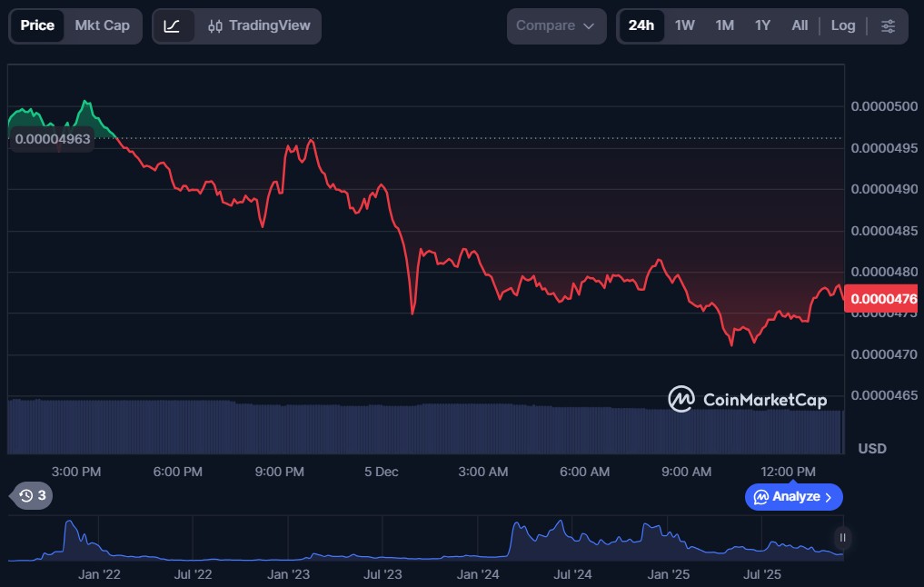Show the 1M price range
Image resolution: width=924 pixels, height=587 pixels.
coord(724,25)
